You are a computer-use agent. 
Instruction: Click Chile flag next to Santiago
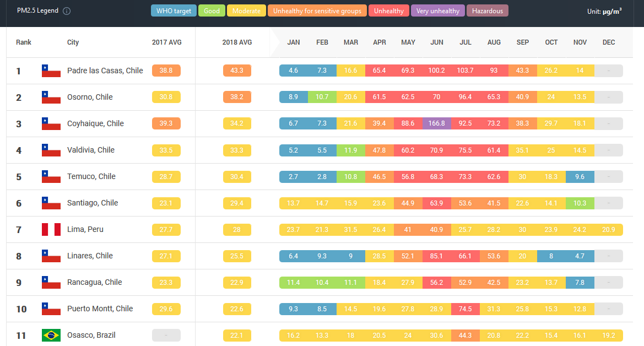[x=51, y=203]
